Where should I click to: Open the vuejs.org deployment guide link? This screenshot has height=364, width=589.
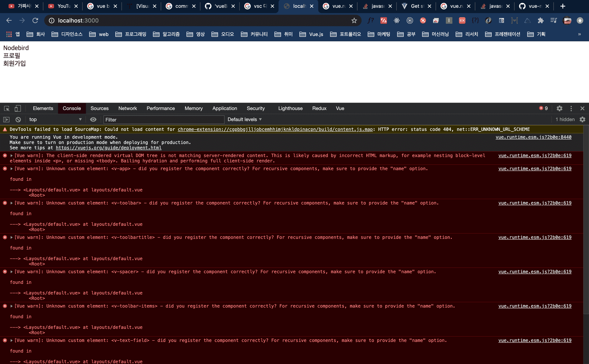109,148
